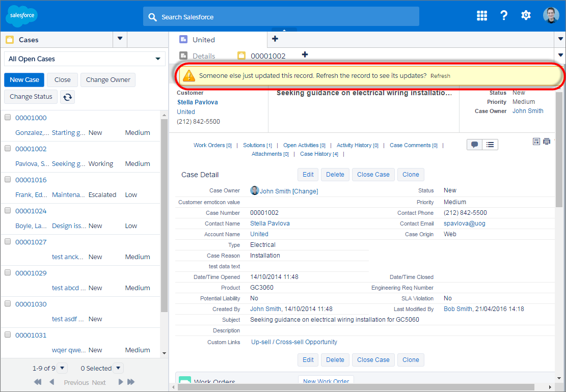Viewport: 566px width, 392px height.
Task: Jump to Work Orders related list link
Action: (212, 145)
